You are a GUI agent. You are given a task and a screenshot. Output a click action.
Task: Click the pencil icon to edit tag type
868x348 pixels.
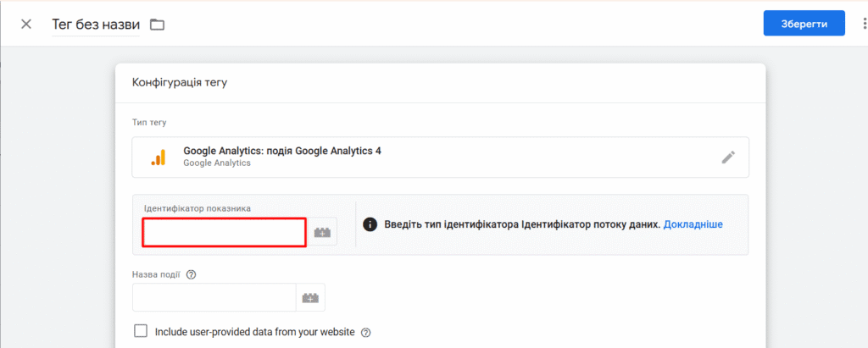[728, 157]
